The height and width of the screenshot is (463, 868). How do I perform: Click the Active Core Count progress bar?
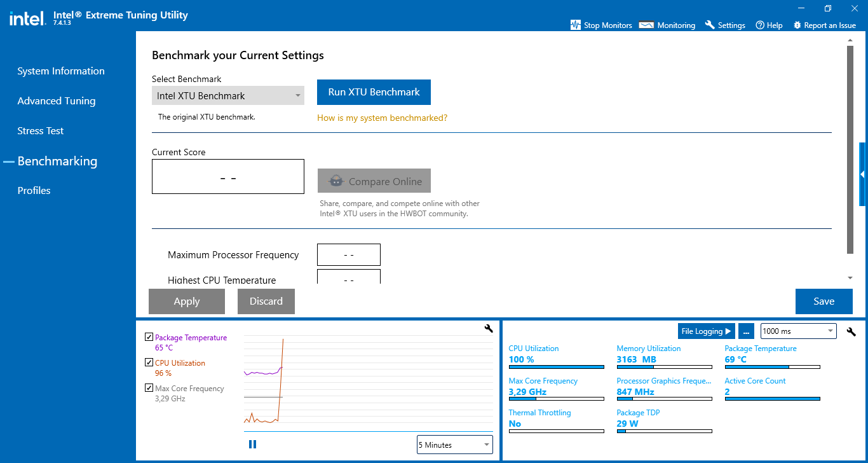[773, 399]
